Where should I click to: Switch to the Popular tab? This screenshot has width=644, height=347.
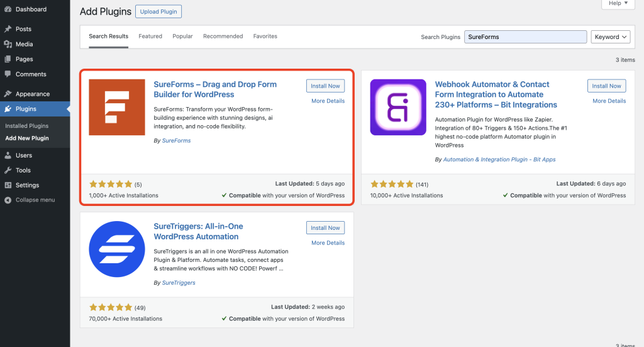pos(182,36)
